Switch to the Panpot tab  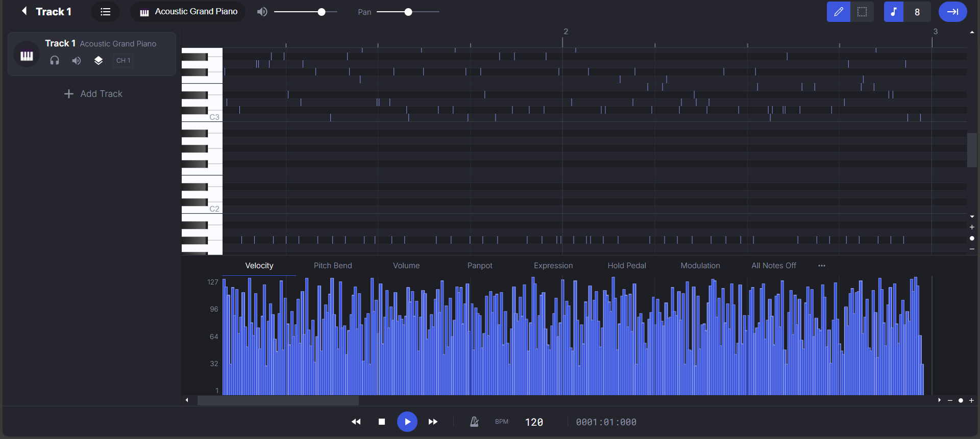pyautogui.click(x=480, y=266)
